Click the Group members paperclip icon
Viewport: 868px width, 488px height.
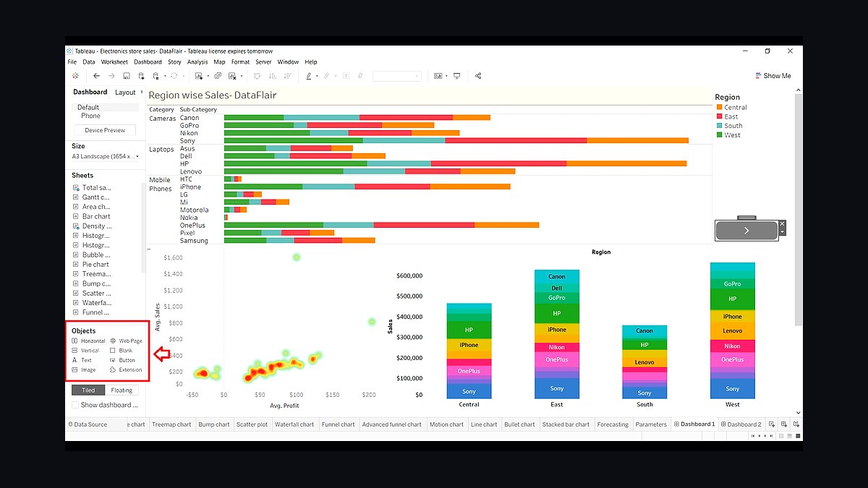(x=326, y=76)
